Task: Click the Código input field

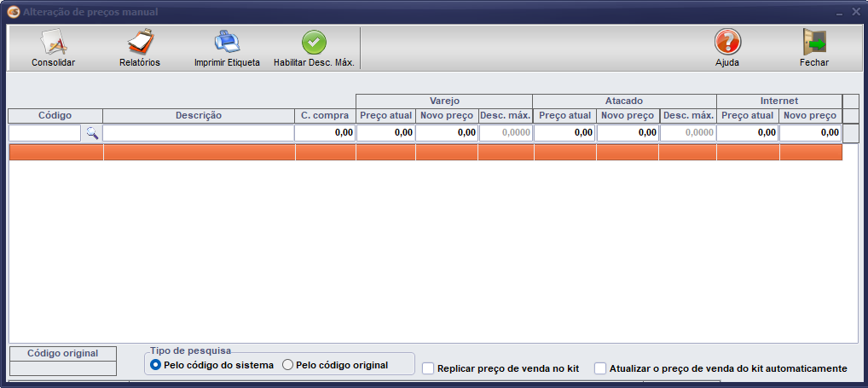Action: coord(45,133)
